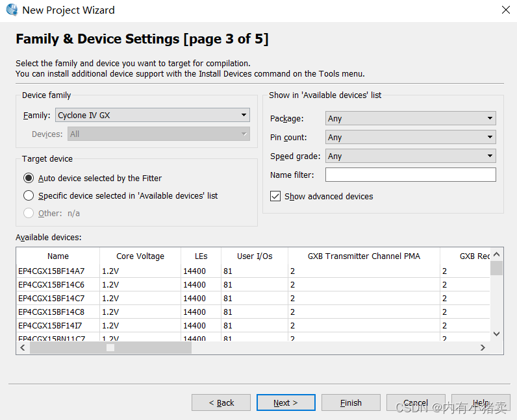Click the 1.2V cell of EP4CGX15BF14C8

point(140,312)
